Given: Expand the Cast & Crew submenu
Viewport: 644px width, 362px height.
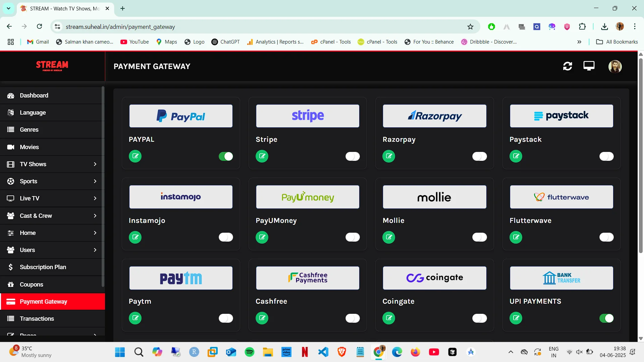Looking at the screenshot, I should pos(52,216).
